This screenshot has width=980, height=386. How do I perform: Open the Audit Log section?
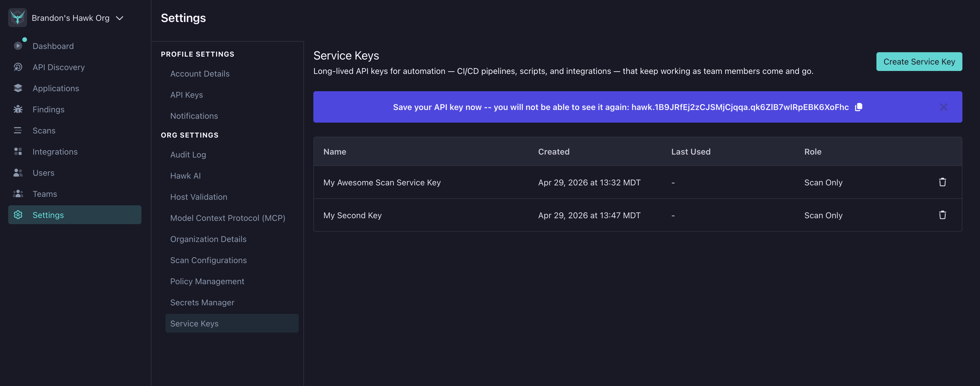pos(188,155)
